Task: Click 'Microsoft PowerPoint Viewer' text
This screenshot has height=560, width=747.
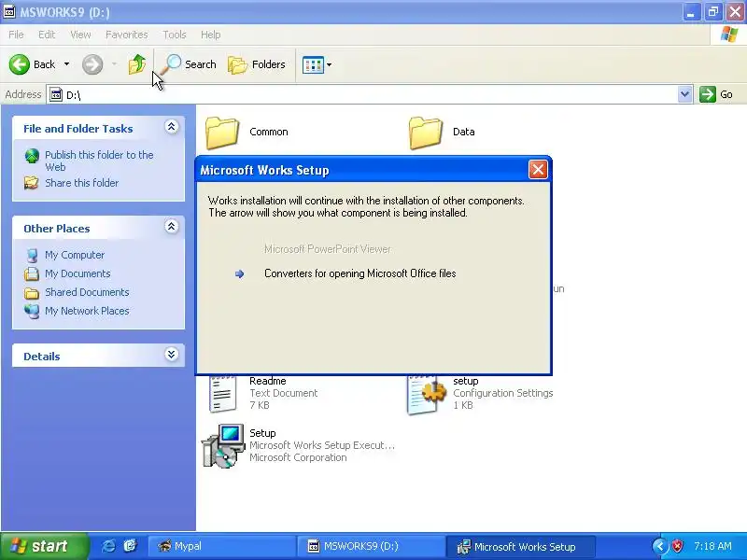Action: [328, 249]
